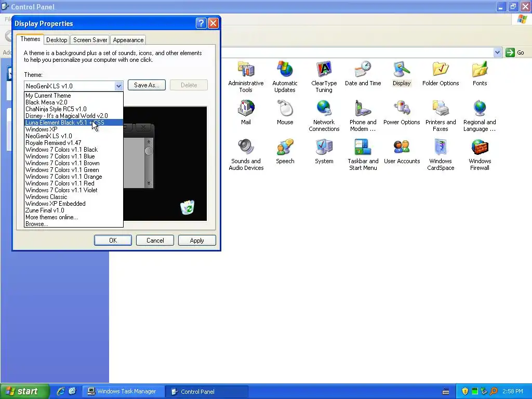This screenshot has width=532, height=399.
Task: Open Administrative Tools icon
Action: [246, 70]
